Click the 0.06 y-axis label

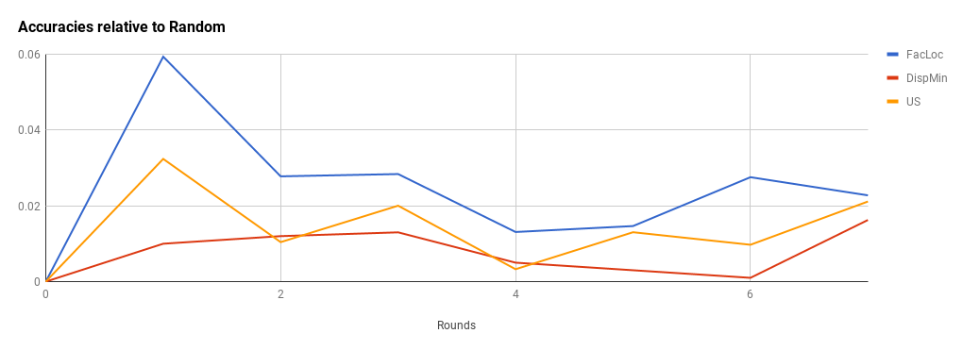coord(28,55)
